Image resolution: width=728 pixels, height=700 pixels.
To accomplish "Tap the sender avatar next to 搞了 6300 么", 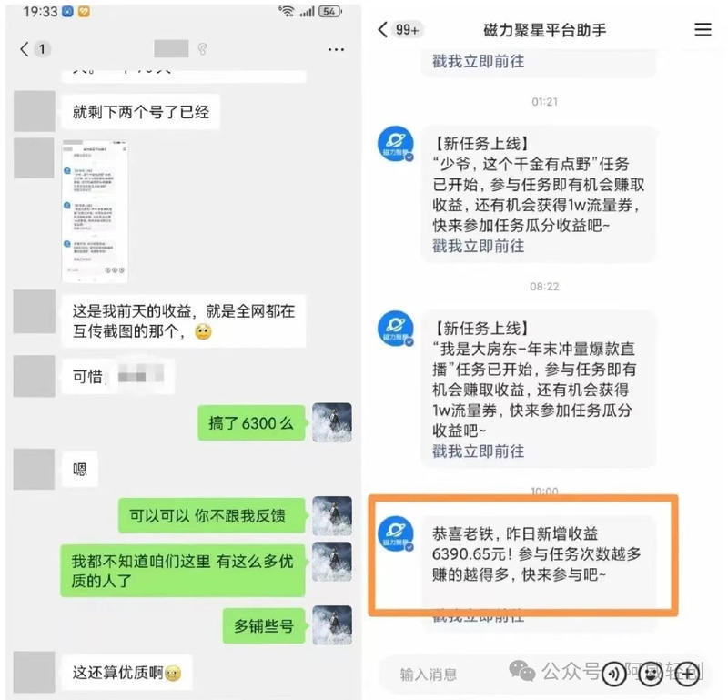I will [332, 422].
